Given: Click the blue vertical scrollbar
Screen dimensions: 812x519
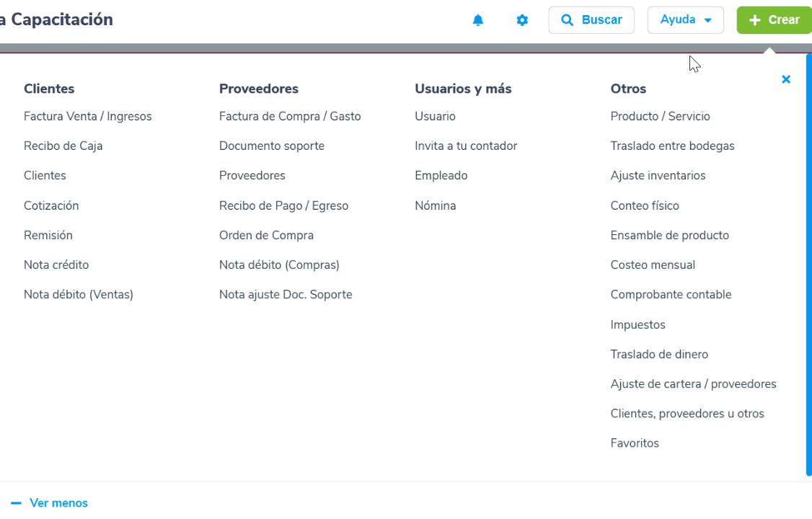Looking at the screenshot, I should click(808, 267).
